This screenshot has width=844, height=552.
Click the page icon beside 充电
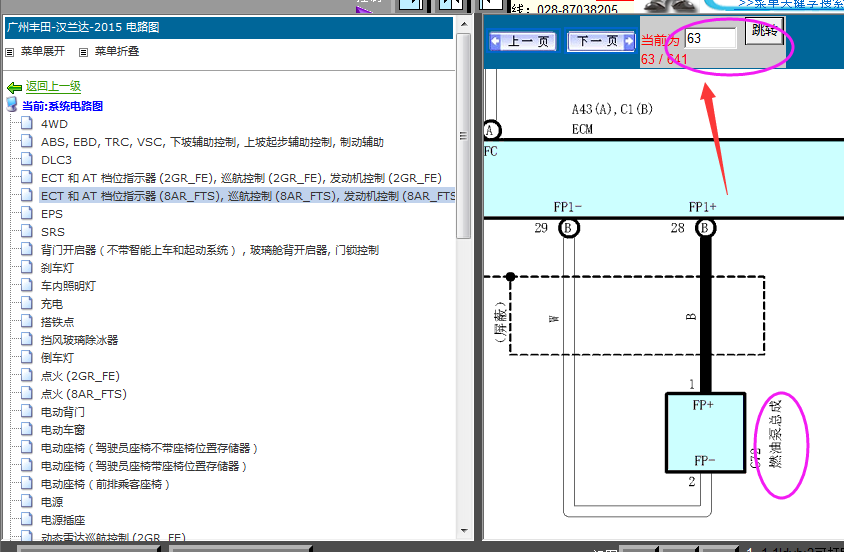(27, 304)
